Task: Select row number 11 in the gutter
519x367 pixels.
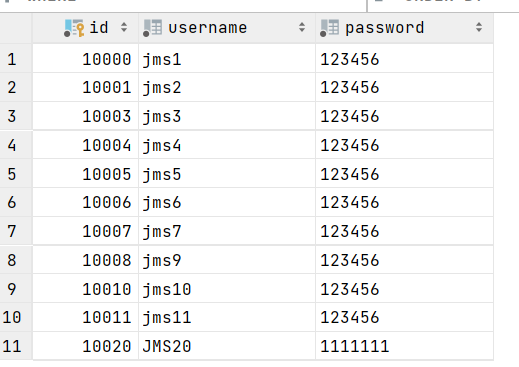Action: click(16, 346)
